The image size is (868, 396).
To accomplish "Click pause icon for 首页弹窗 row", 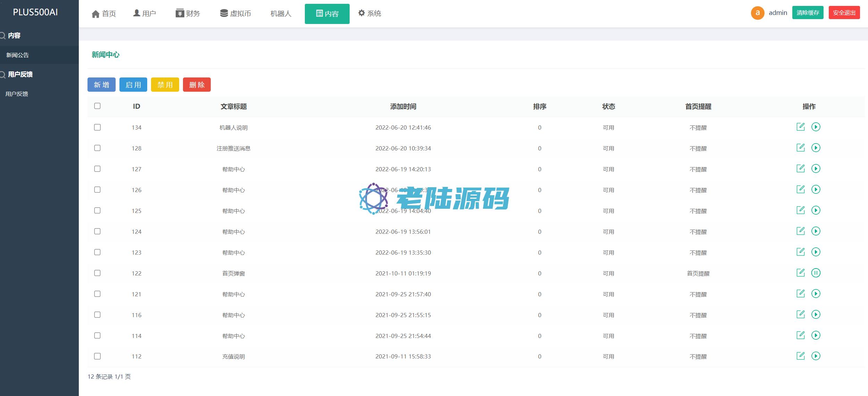I will click(816, 273).
